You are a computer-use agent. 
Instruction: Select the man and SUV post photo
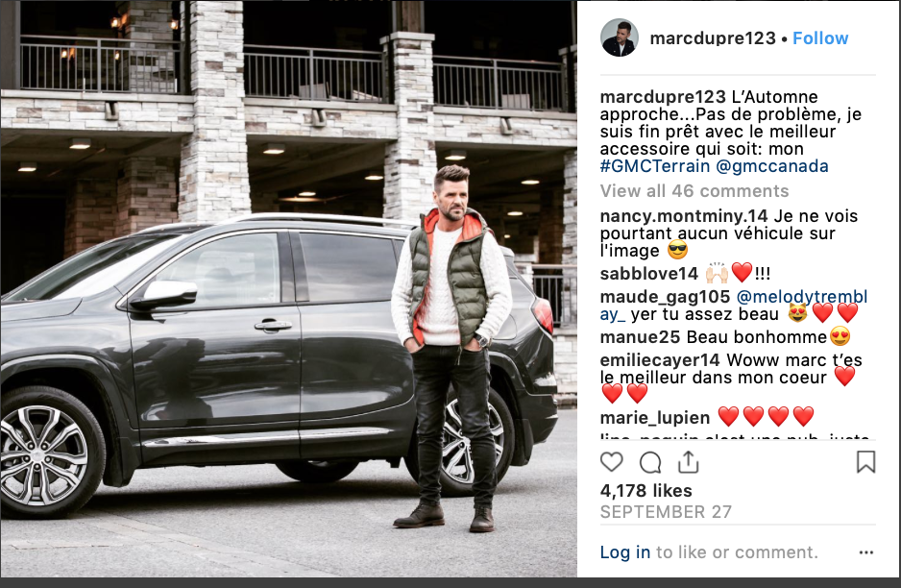(x=288, y=288)
